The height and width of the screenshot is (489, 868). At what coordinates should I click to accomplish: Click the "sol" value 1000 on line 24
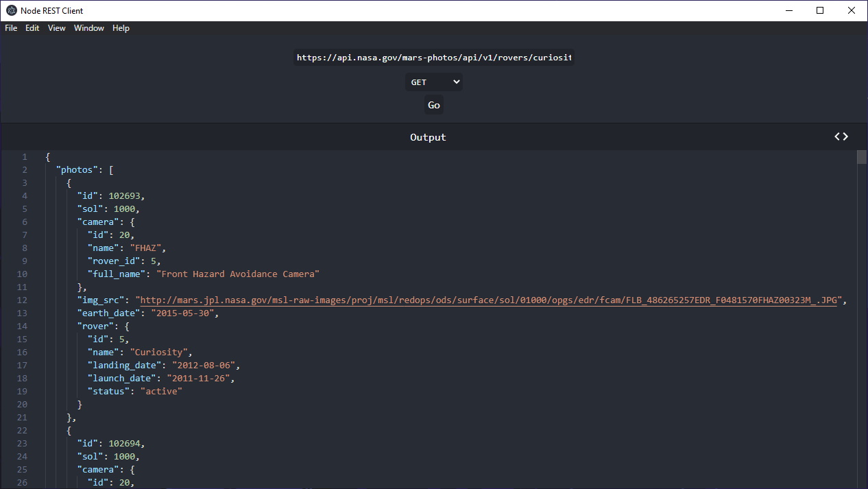click(x=124, y=456)
